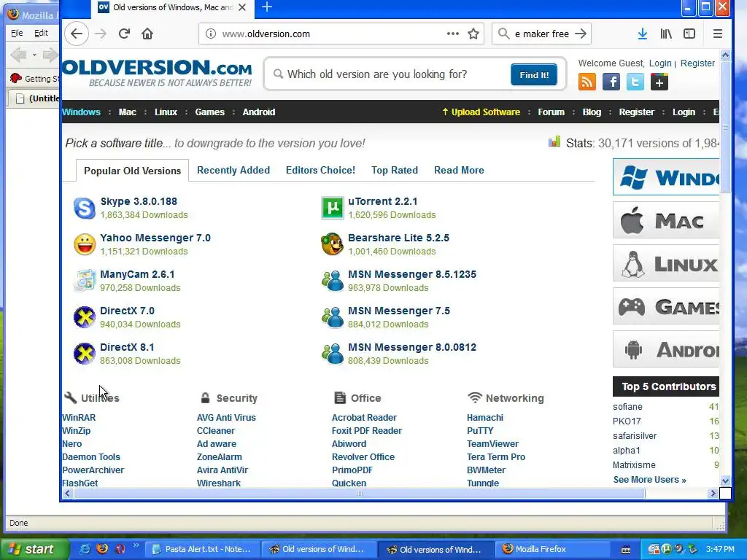Select Popular Old Versions tab
This screenshot has height=560, width=747.
coord(133,171)
